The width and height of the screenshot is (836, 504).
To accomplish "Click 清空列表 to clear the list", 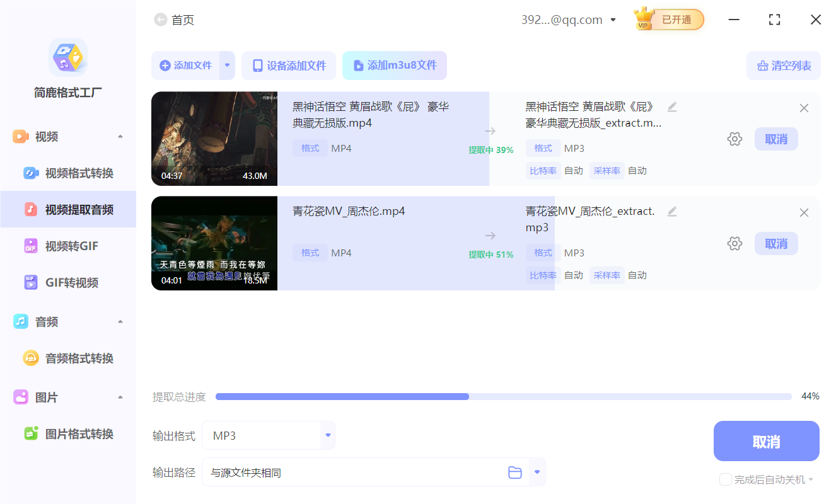I will (x=784, y=65).
